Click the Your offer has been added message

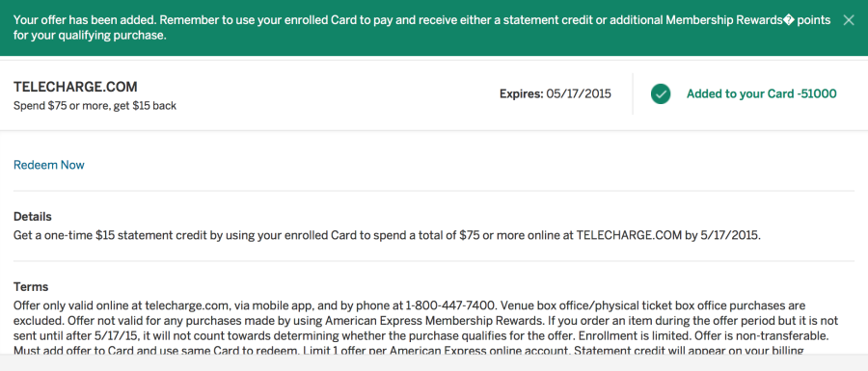pyautogui.click(x=85, y=20)
